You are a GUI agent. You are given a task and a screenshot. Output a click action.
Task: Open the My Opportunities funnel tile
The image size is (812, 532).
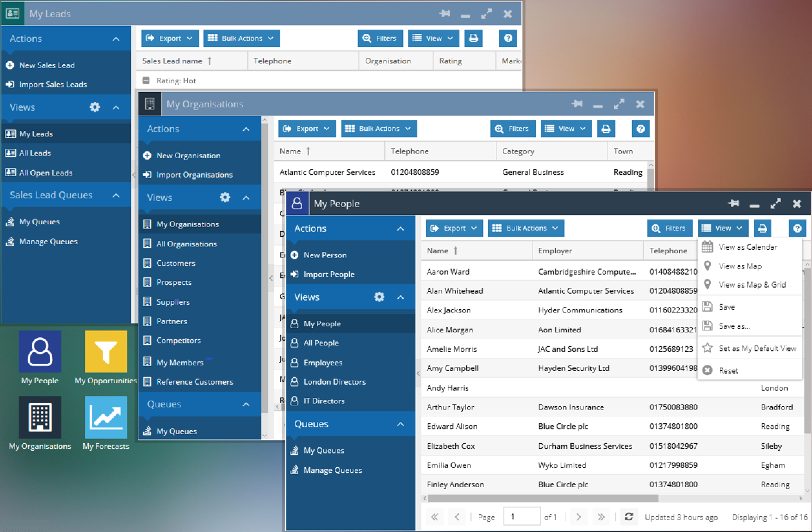coord(106,352)
